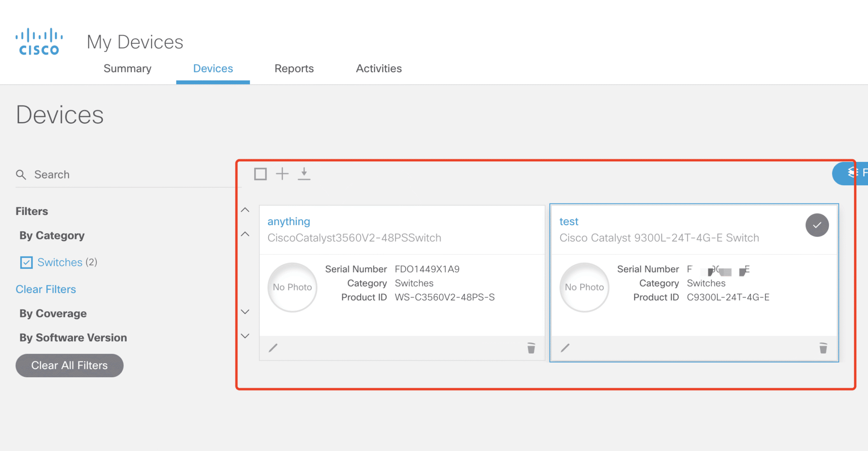Click the Clear Filters link
The width and height of the screenshot is (868, 451).
point(45,289)
